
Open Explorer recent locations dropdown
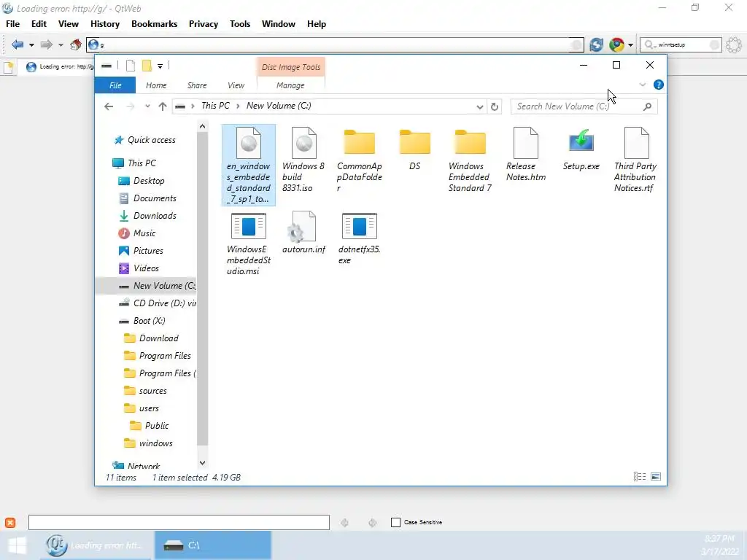click(x=147, y=106)
